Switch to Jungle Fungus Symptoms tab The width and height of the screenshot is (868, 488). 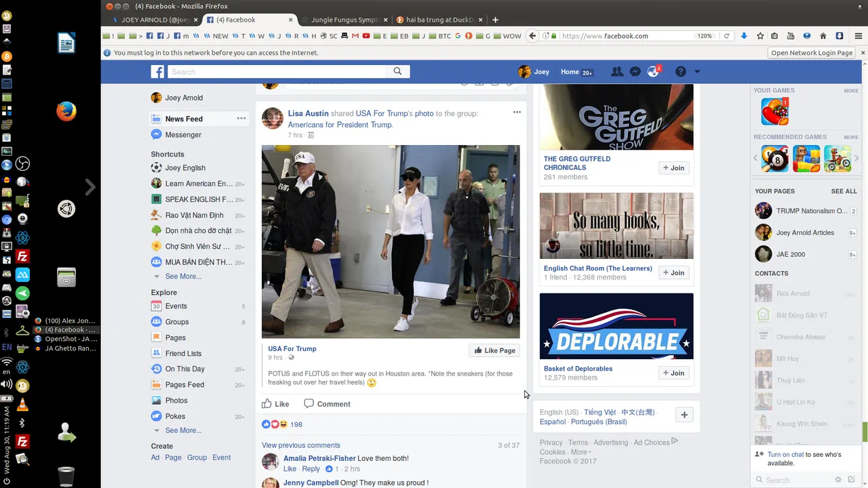tap(344, 20)
